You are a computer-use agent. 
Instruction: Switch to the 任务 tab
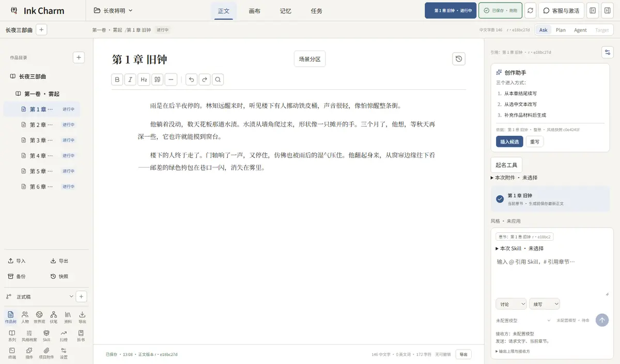click(x=316, y=11)
